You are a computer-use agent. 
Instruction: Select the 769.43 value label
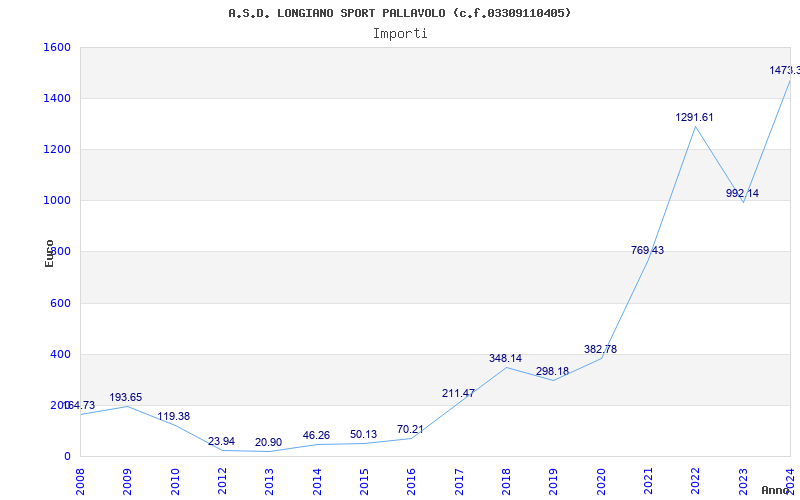[x=647, y=250]
